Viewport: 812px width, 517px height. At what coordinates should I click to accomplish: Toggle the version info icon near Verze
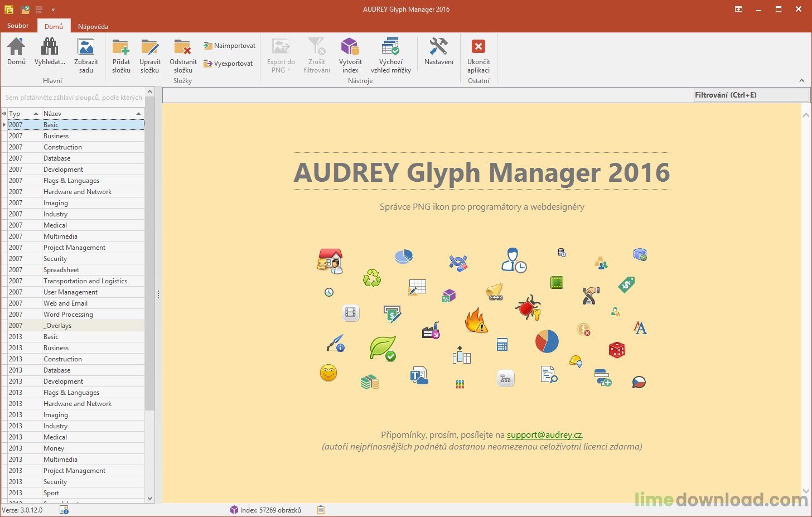click(65, 510)
